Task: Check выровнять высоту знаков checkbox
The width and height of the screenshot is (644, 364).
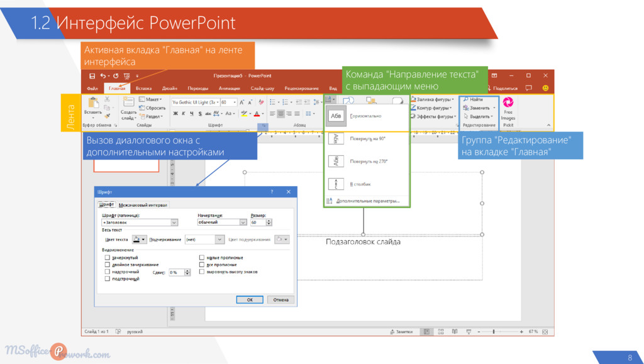Action: coord(202,272)
